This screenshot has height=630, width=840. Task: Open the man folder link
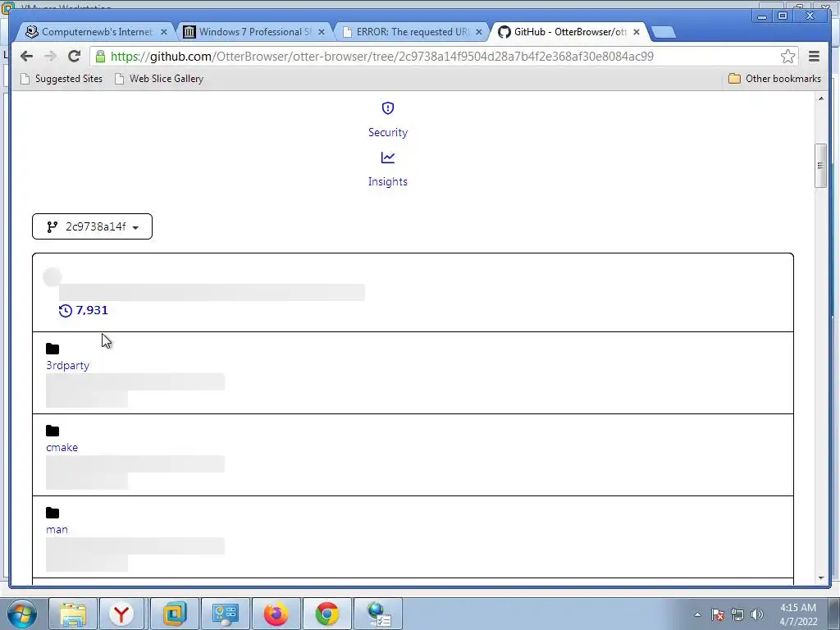tap(57, 529)
